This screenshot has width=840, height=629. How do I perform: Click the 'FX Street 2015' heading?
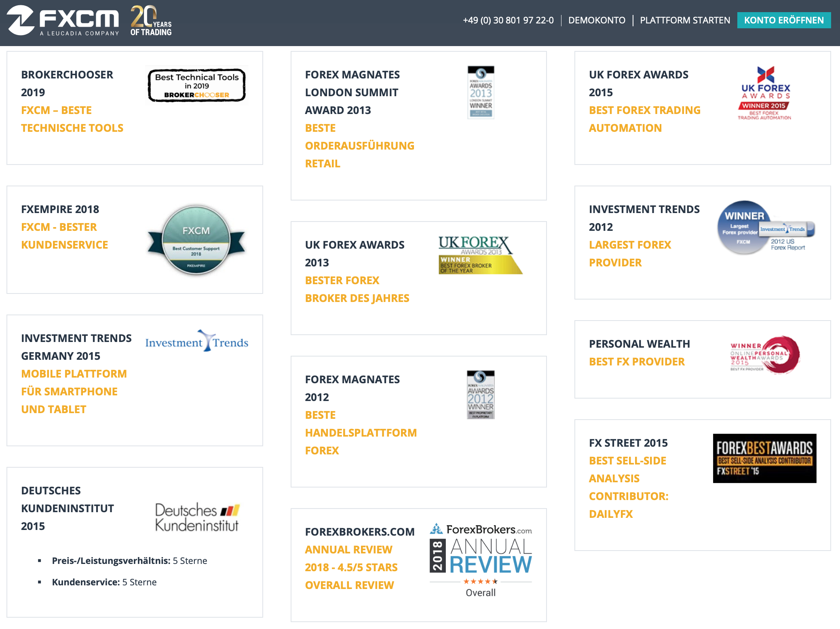[628, 443]
